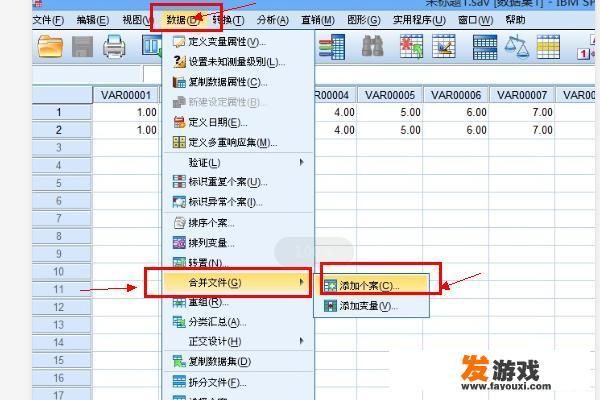Expand the Validation (验证) submenu

[x=237, y=163]
